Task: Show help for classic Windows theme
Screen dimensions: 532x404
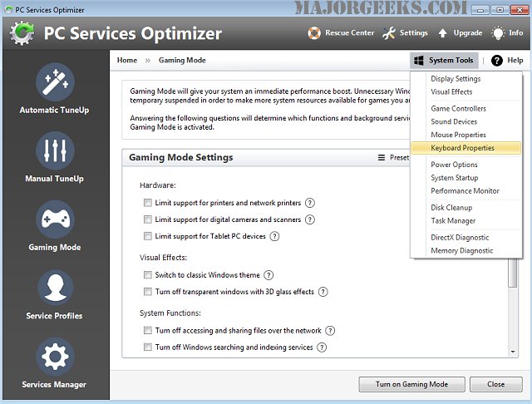Action: (x=268, y=275)
